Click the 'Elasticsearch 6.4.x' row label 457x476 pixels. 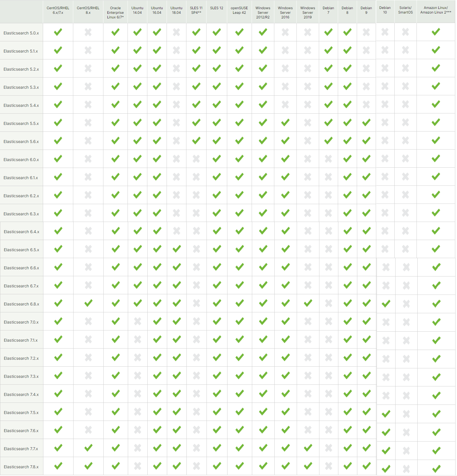coord(22,232)
